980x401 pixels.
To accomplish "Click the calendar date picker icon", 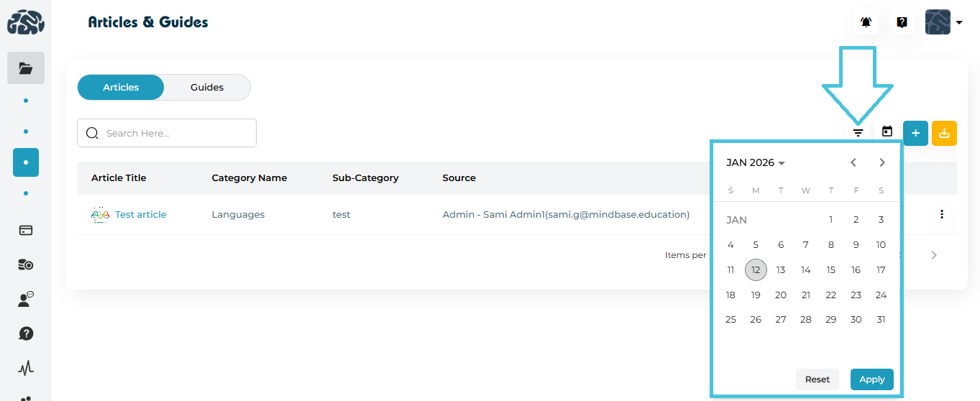I will [887, 132].
